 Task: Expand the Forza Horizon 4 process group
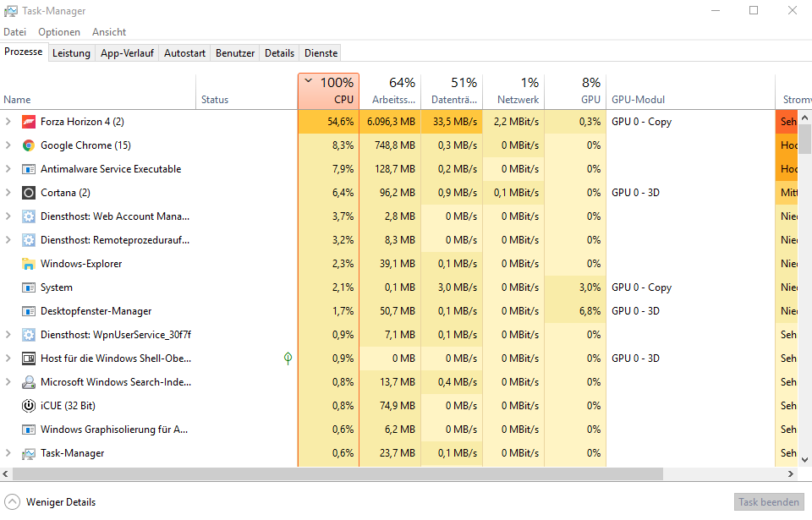click(x=8, y=121)
